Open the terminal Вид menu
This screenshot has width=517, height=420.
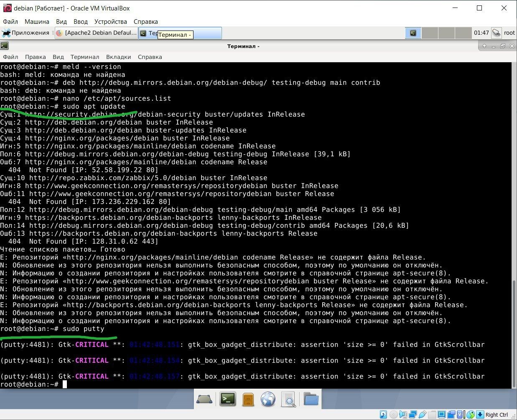coord(58,57)
